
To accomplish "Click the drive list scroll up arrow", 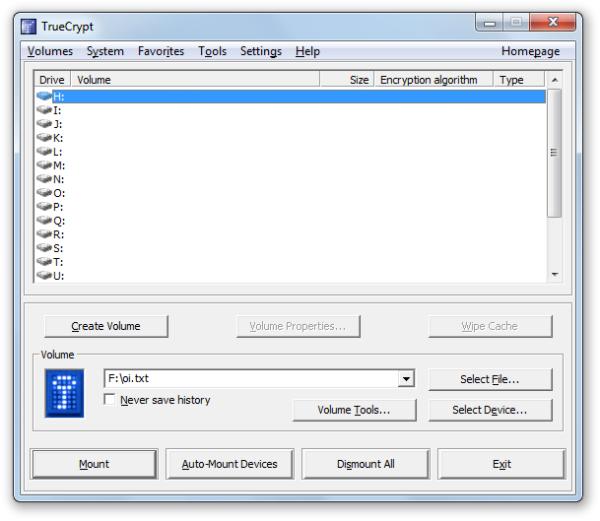I will (x=554, y=80).
